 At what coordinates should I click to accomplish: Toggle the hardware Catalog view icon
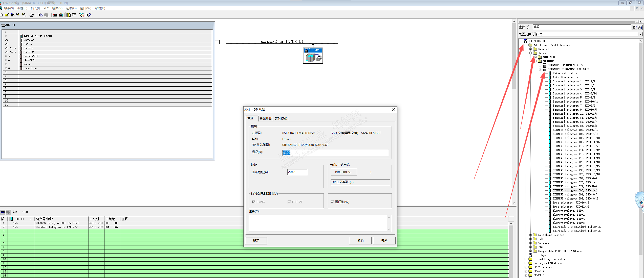coord(68,15)
